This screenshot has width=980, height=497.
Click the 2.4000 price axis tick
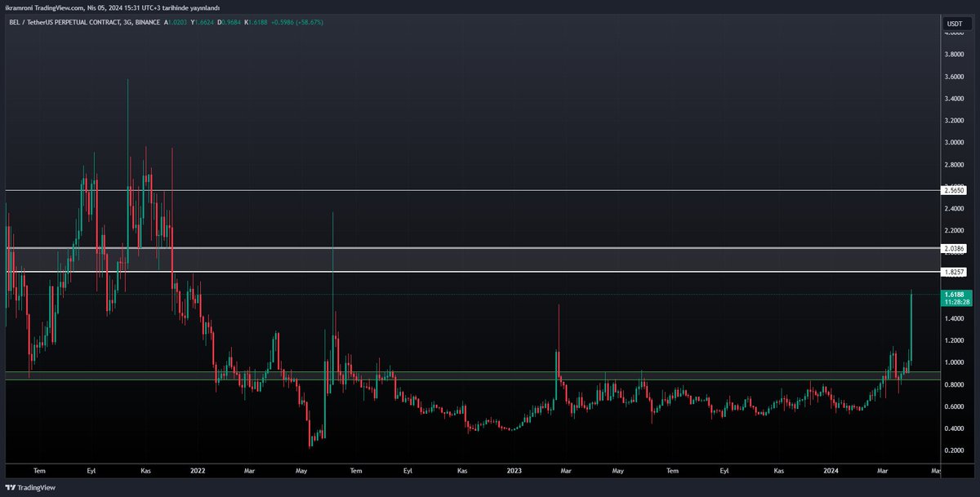point(954,208)
